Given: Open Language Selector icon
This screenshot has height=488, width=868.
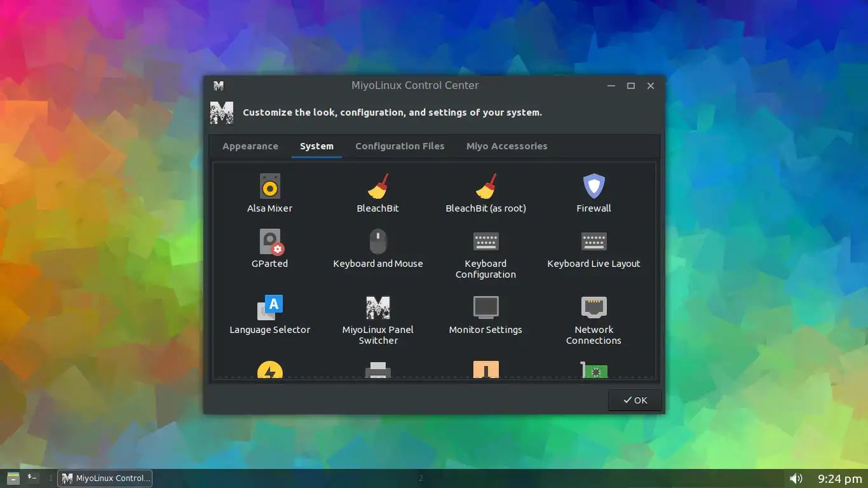Looking at the screenshot, I should pos(270,308).
